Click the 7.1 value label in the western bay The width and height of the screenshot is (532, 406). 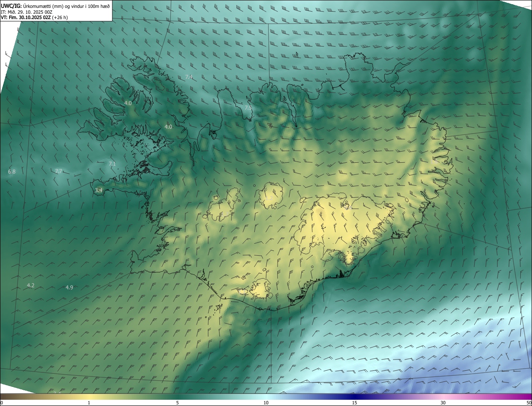tap(112, 164)
